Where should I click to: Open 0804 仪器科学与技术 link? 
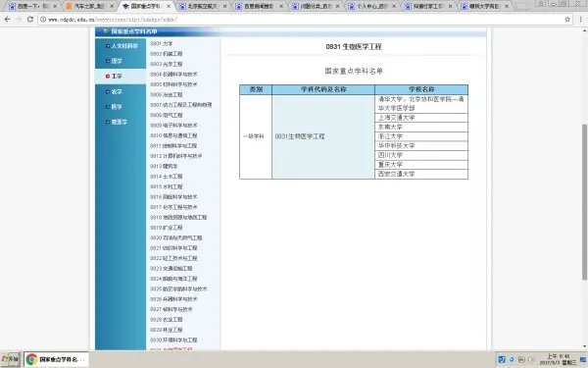pyautogui.click(x=173, y=75)
